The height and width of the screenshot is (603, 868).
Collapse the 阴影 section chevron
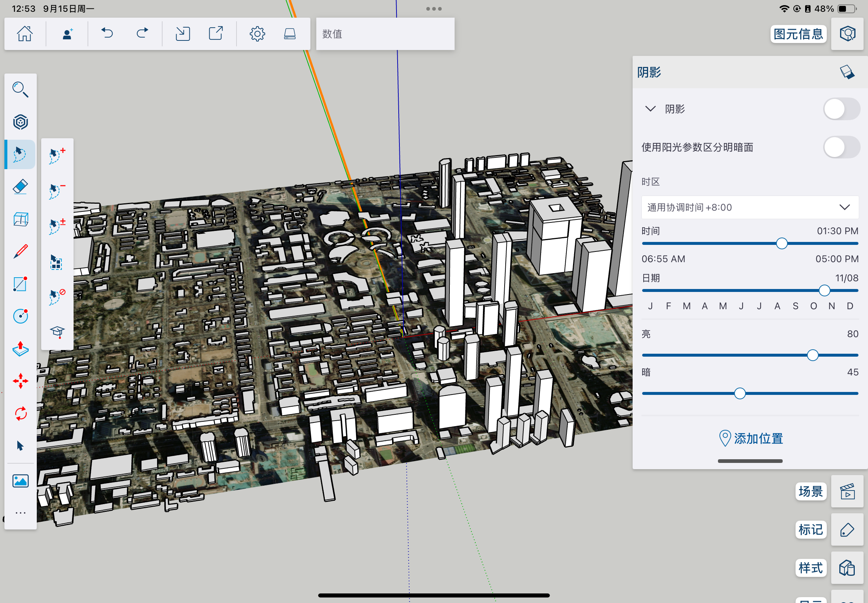[650, 109]
